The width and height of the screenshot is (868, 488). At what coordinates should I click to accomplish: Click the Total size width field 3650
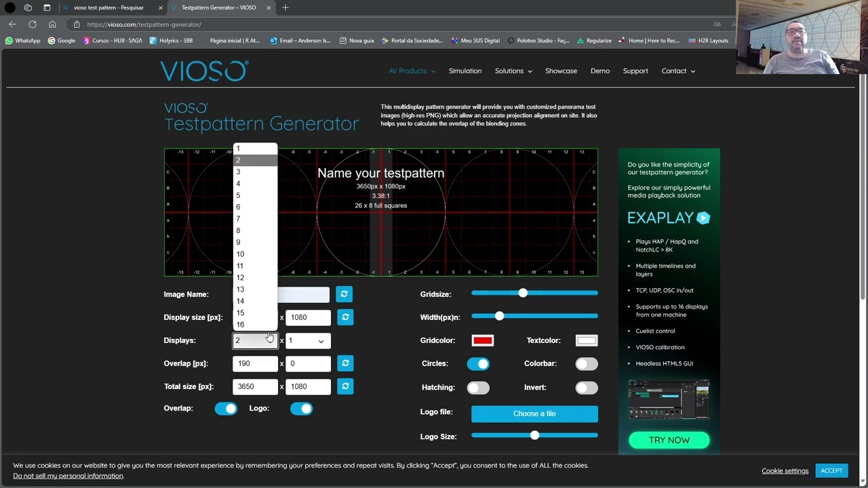tap(255, 386)
